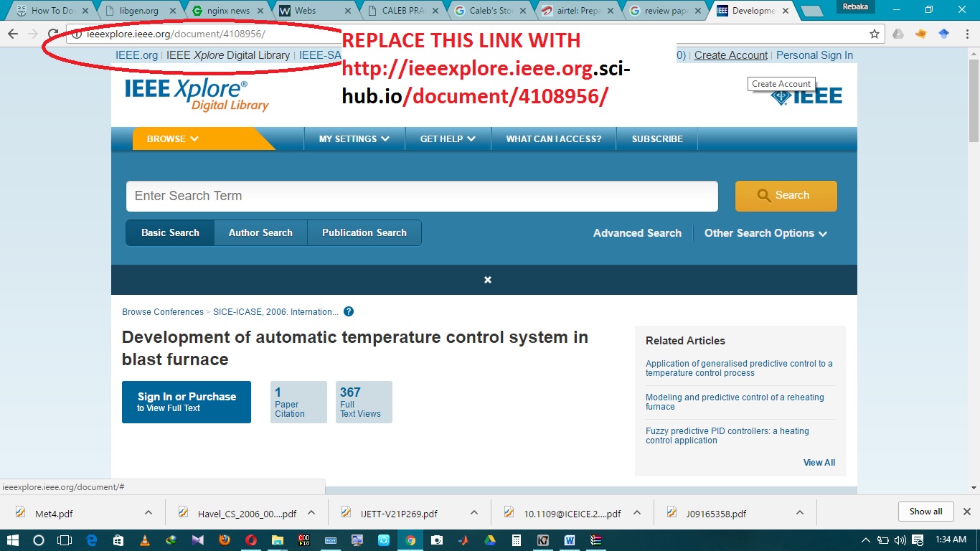Viewport: 980px width, 551px height.
Task: Click the 1 Paper Citation box
Action: (298, 402)
